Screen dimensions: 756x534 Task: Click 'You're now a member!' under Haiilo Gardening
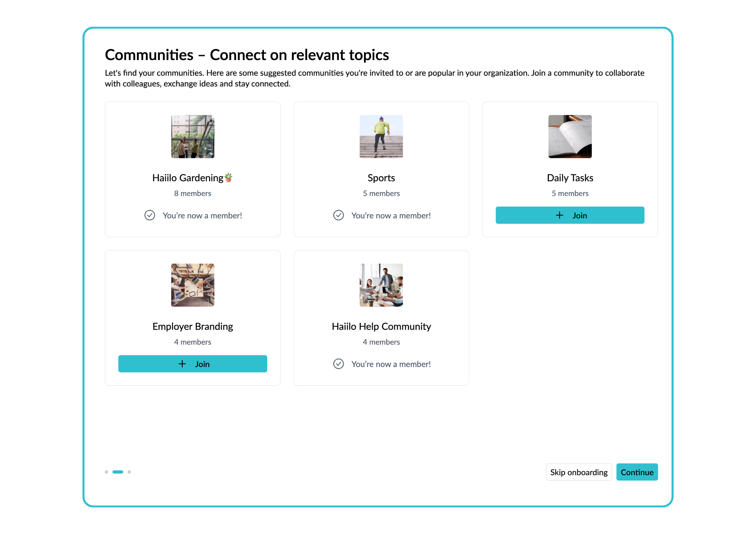click(202, 216)
